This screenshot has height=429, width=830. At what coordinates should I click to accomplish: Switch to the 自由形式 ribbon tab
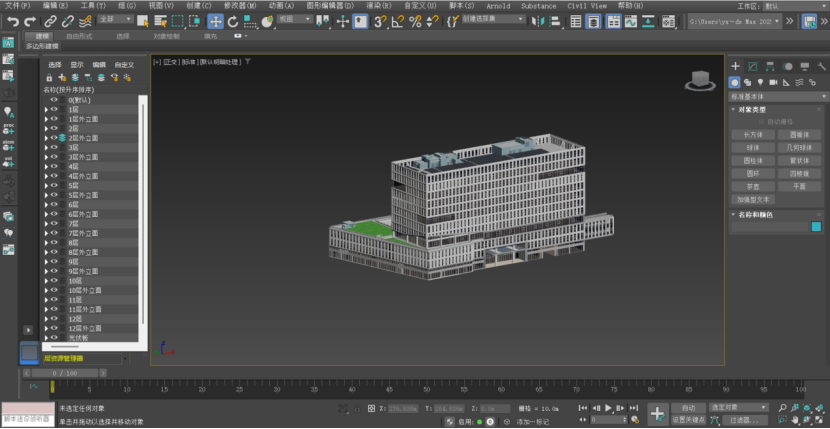[80, 36]
